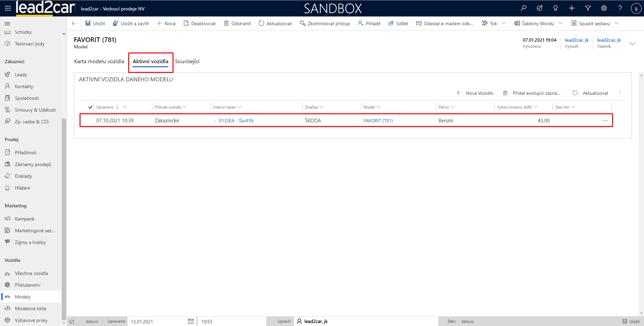Click the time field showing 10:53
644x326 pixels.
coord(232,321)
